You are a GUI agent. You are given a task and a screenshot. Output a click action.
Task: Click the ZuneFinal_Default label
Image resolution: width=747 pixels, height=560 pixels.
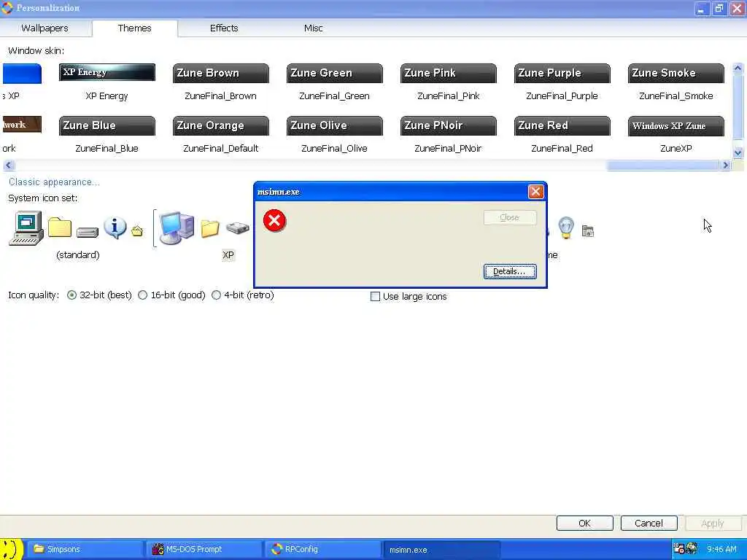tap(220, 148)
